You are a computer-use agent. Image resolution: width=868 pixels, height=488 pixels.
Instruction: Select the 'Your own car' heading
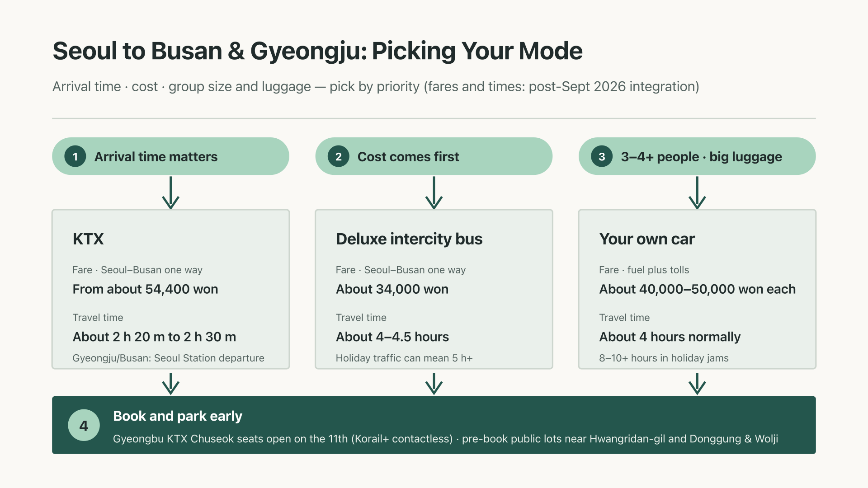(x=647, y=239)
